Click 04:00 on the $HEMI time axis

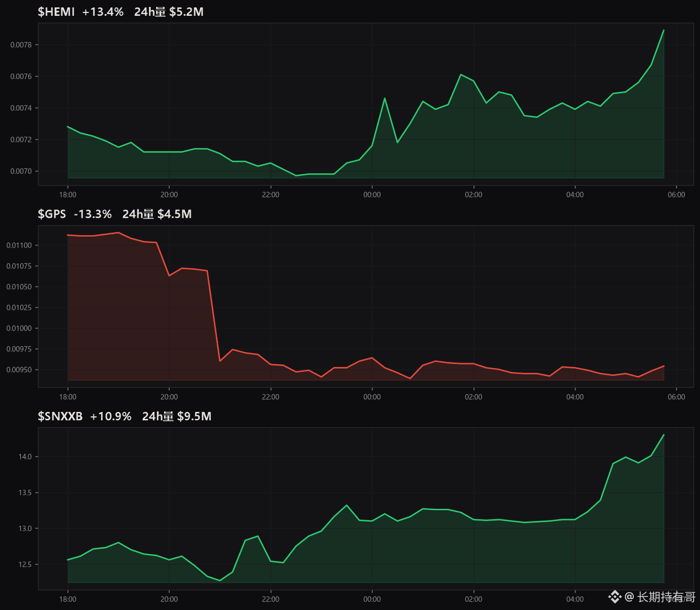tap(575, 195)
